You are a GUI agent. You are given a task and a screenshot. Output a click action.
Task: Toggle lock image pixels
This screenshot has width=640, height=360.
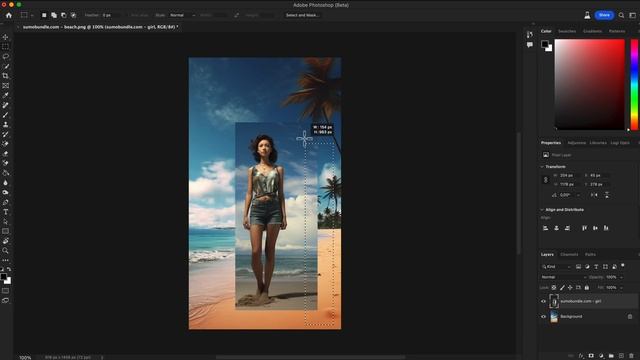coord(562,288)
